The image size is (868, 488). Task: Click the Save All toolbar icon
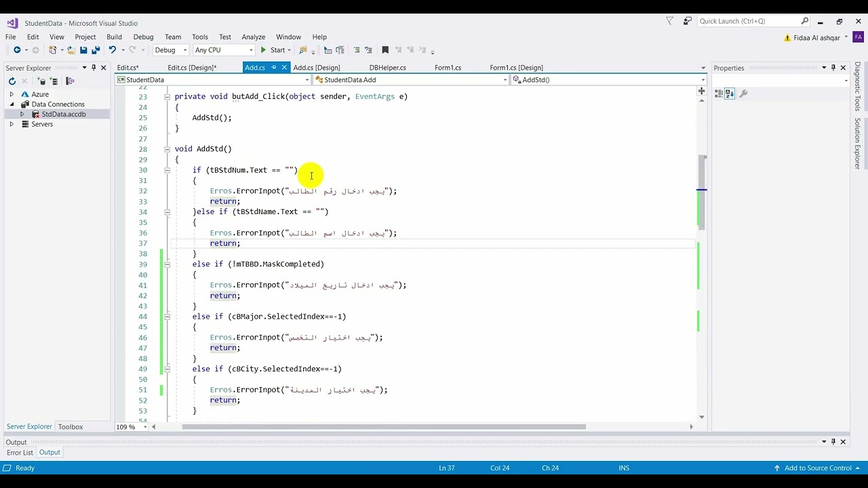coord(96,50)
